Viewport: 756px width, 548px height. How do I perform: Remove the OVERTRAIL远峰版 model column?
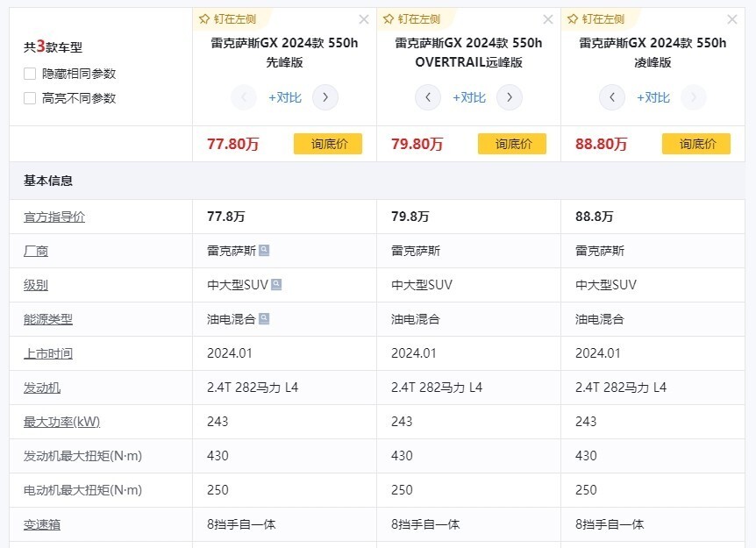(548, 19)
